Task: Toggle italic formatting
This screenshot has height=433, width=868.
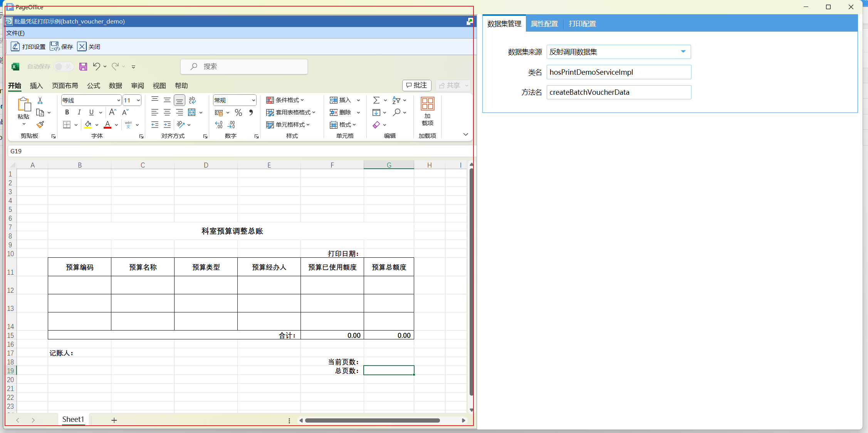Action: 79,112
